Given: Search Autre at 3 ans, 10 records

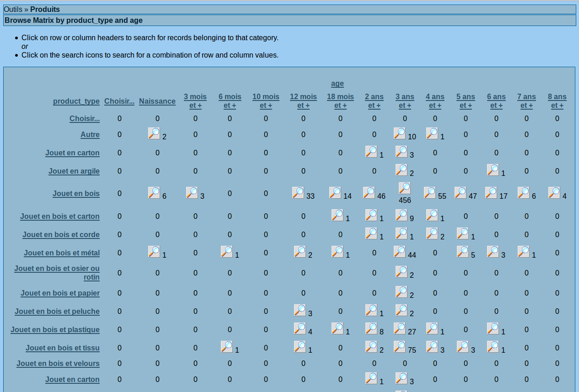Looking at the screenshot, I should click(399, 133).
